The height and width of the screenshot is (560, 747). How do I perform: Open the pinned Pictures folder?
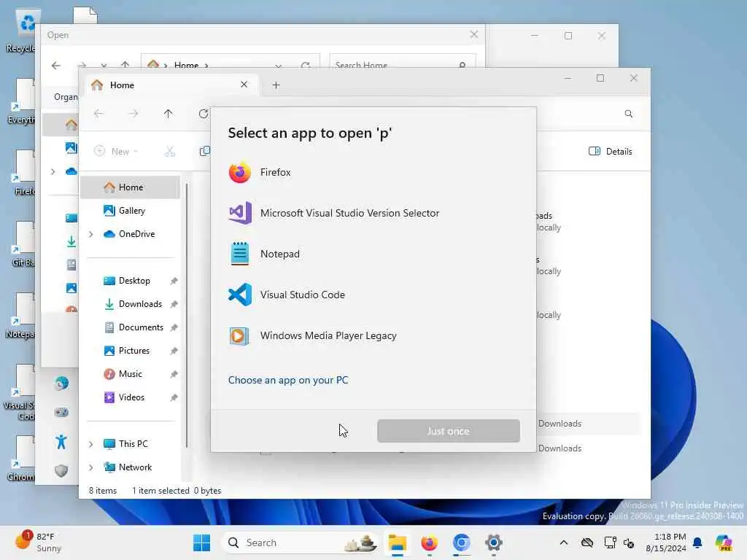coord(134,351)
